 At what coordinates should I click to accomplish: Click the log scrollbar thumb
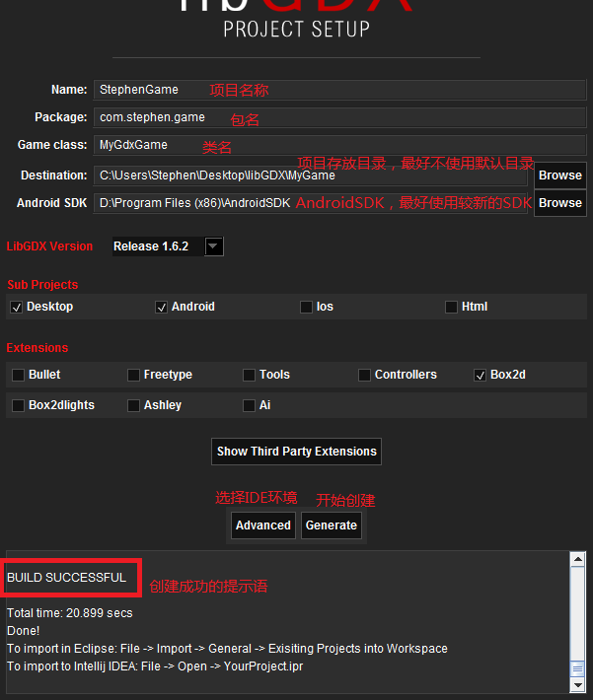[x=578, y=668]
